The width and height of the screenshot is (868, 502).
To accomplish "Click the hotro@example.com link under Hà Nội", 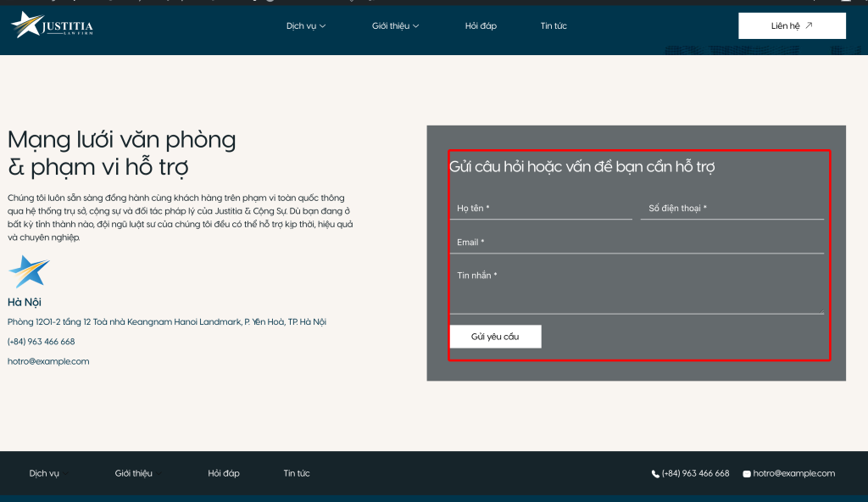I will (x=48, y=361).
